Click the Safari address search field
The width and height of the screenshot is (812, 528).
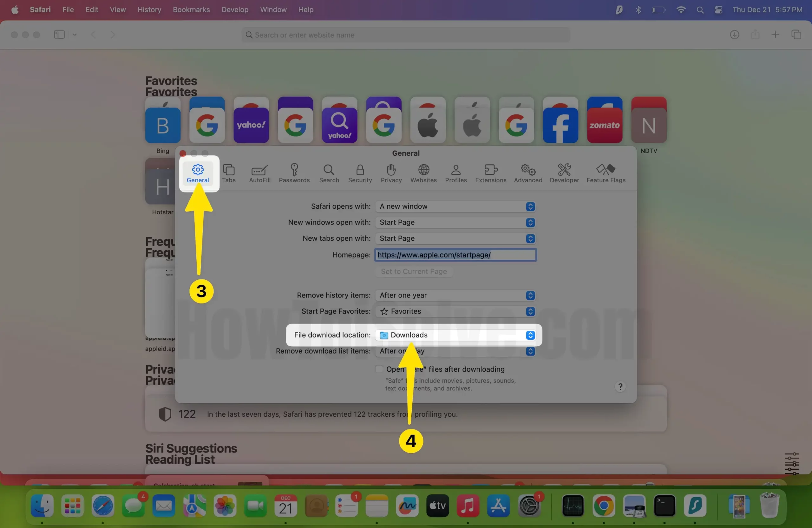click(406, 35)
